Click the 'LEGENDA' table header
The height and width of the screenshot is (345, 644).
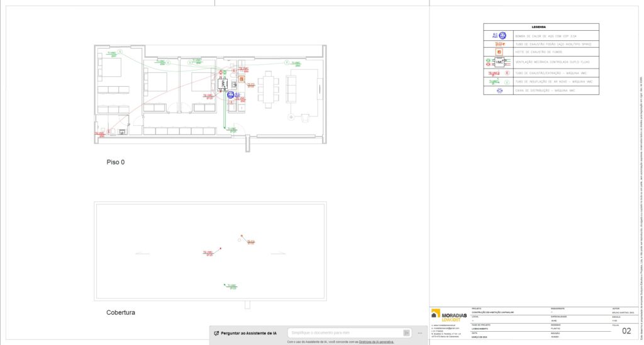pyautogui.click(x=538, y=27)
